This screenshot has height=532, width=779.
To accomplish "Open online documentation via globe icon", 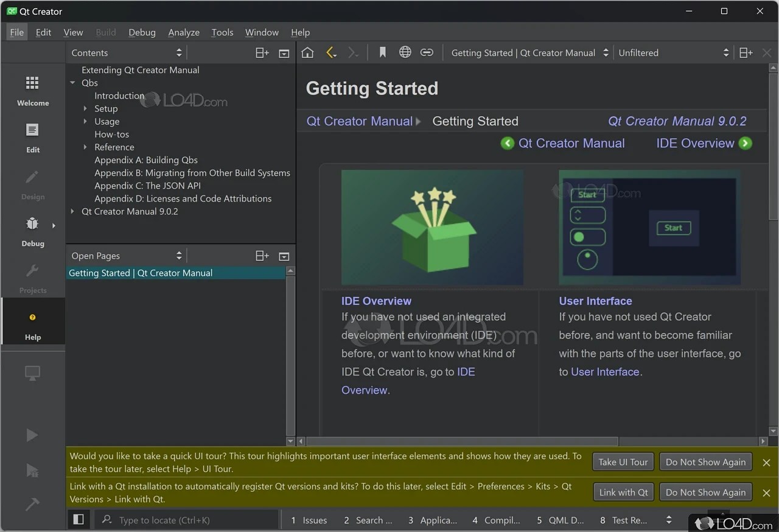I will (x=405, y=53).
